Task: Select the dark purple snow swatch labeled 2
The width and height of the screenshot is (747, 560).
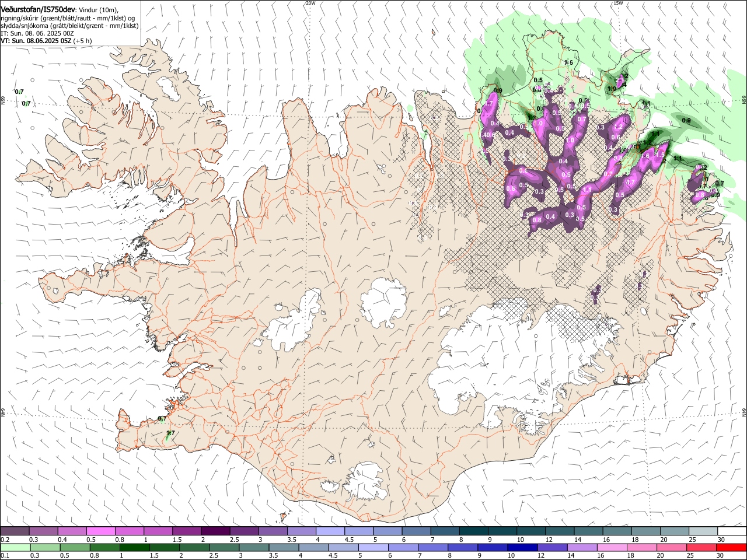Action: click(x=215, y=531)
